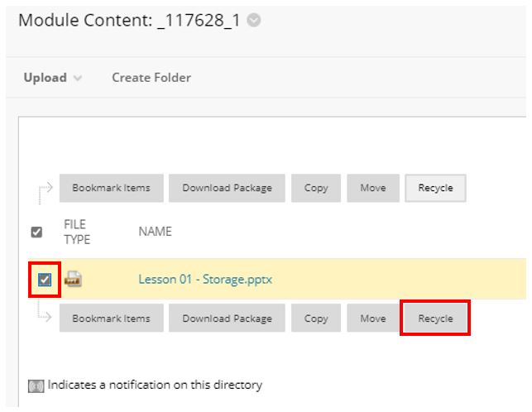Viewport: 532px width, 412px height.
Task: Click the PowerPoint file type icon
Action: click(74, 279)
